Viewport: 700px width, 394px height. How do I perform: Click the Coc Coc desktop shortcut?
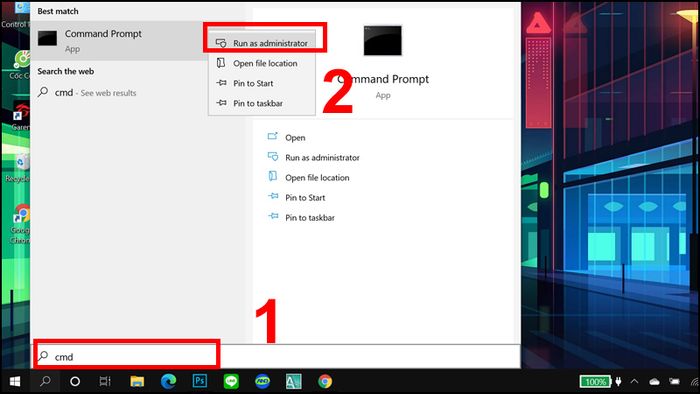click(x=20, y=66)
